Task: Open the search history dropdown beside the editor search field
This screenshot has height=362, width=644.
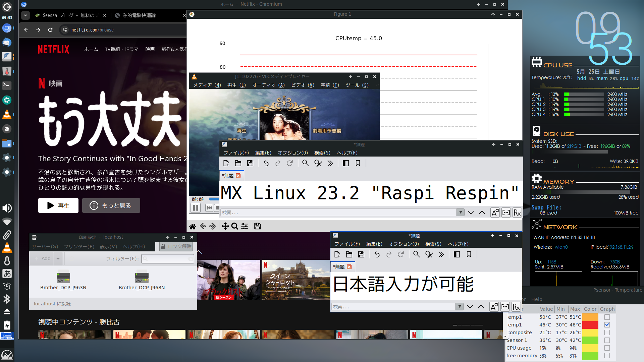Action: pos(460,212)
